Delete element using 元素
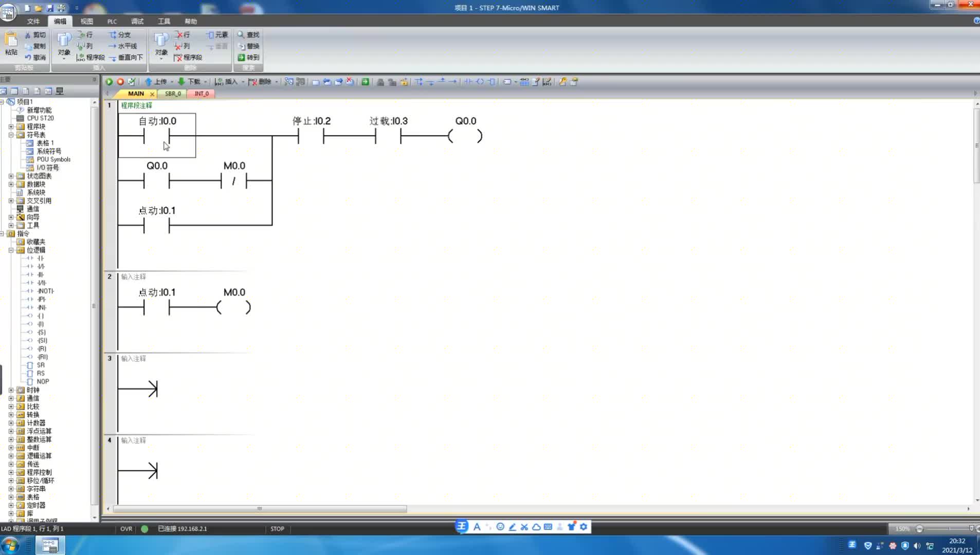 coord(217,35)
